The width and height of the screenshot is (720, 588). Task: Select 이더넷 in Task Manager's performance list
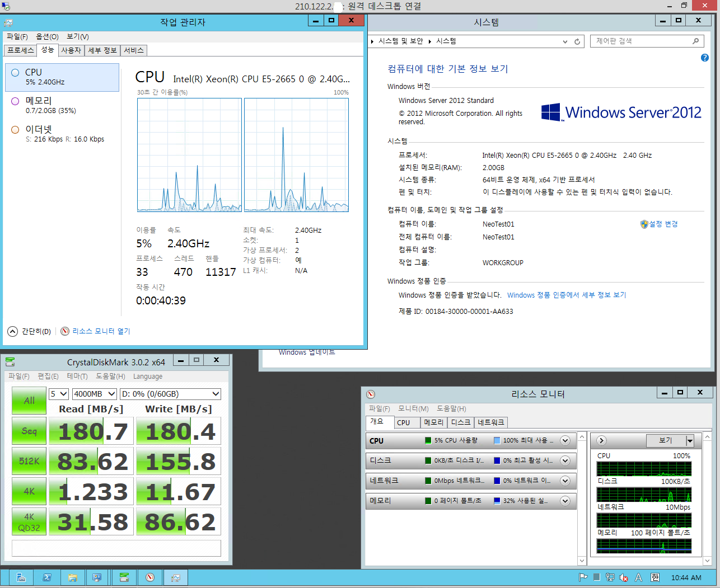(x=62, y=134)
